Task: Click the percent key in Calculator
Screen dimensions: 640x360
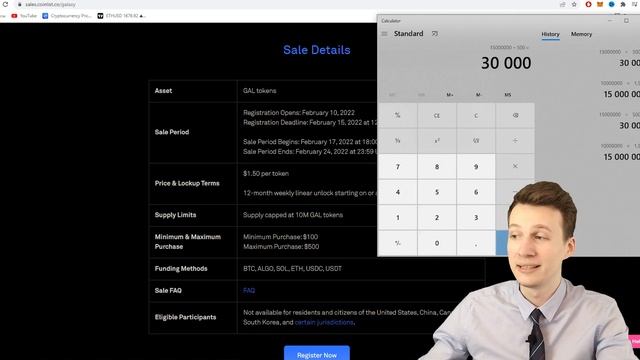Action: click(398, 116)
